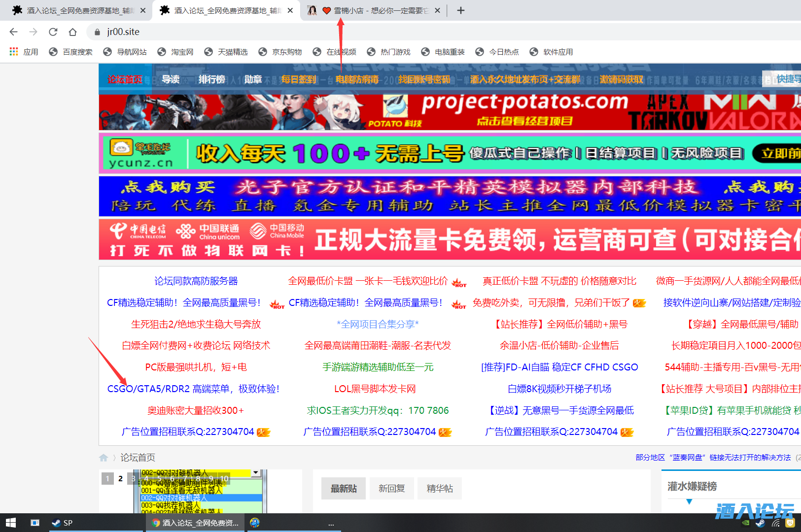The height and width of the screenshot is (532, 801).
Task: Open the browser home page icon
Action: (72, 32)
